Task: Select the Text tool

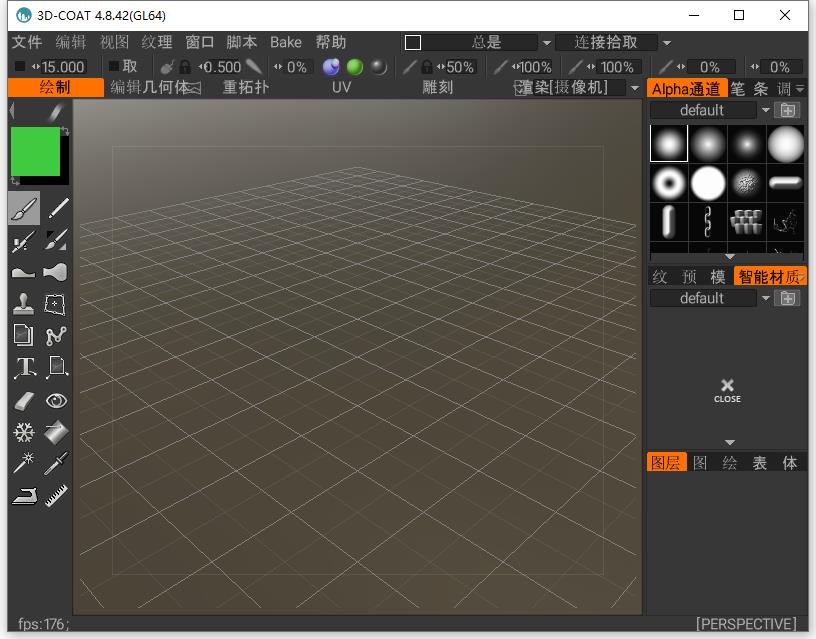Action: coord(23,368)
